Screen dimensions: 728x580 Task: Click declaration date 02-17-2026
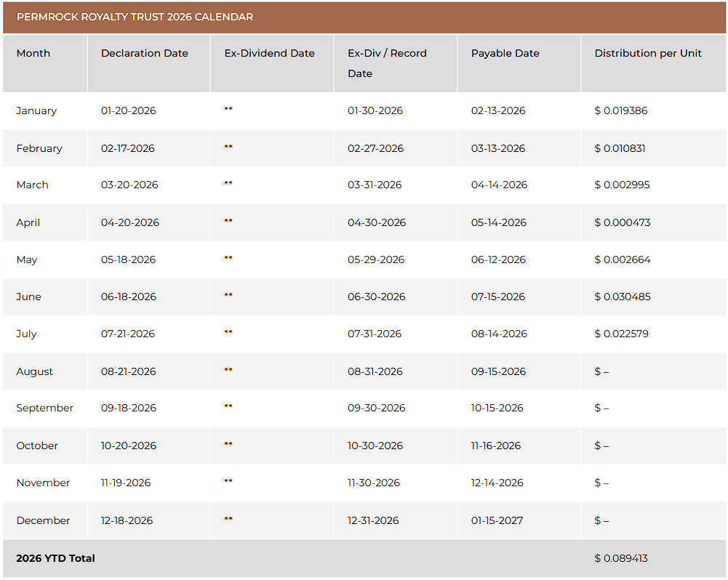128,148
